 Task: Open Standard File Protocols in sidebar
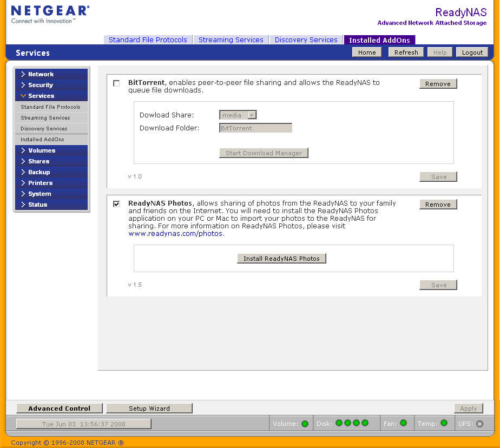coord(51,107)
